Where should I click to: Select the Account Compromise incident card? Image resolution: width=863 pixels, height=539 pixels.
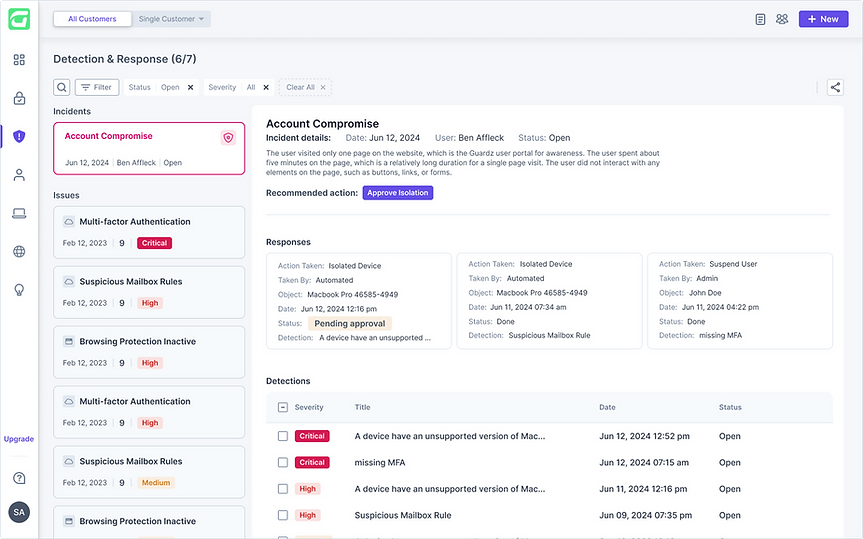148,148
